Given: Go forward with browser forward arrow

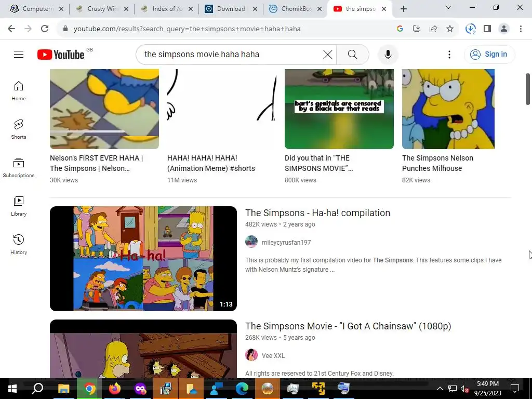Looking at the screenshot, I should tap(28, 29).
